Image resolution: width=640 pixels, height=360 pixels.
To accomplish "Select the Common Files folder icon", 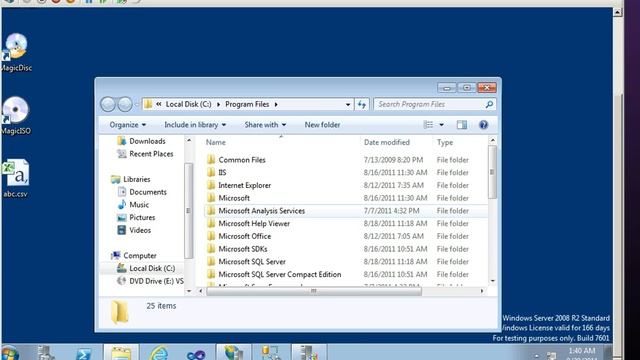I will tap(211, 160).
